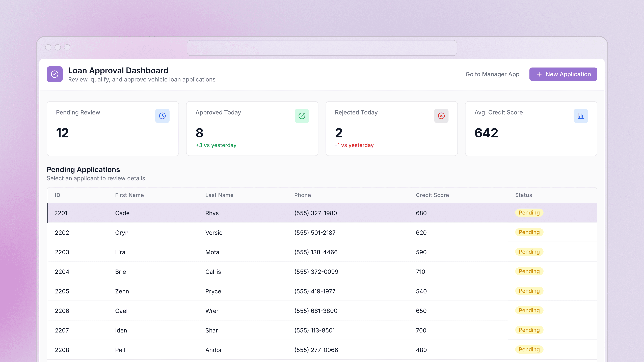
Task: Click credit score 620
Action: [421, 233]
